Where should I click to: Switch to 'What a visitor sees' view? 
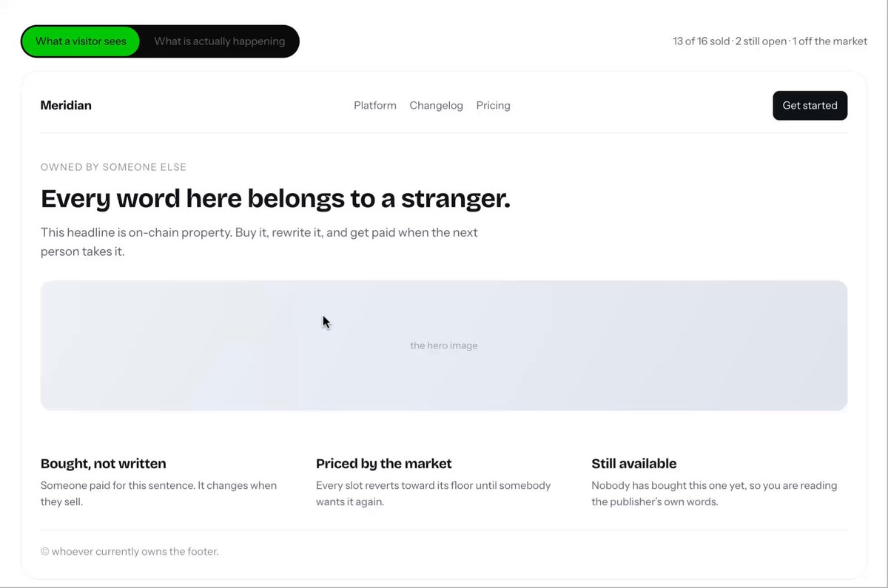coord(81,41)
